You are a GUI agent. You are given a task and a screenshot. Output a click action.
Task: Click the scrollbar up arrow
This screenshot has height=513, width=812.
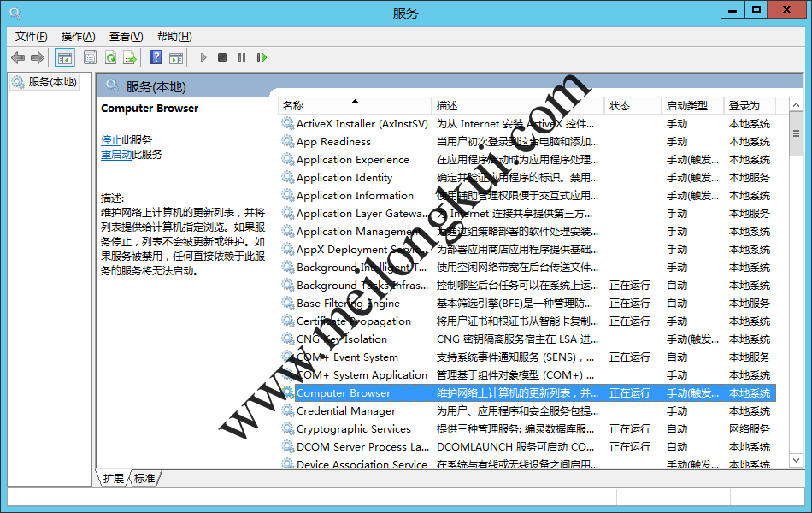pyautogui.click(x=796, y=104)
